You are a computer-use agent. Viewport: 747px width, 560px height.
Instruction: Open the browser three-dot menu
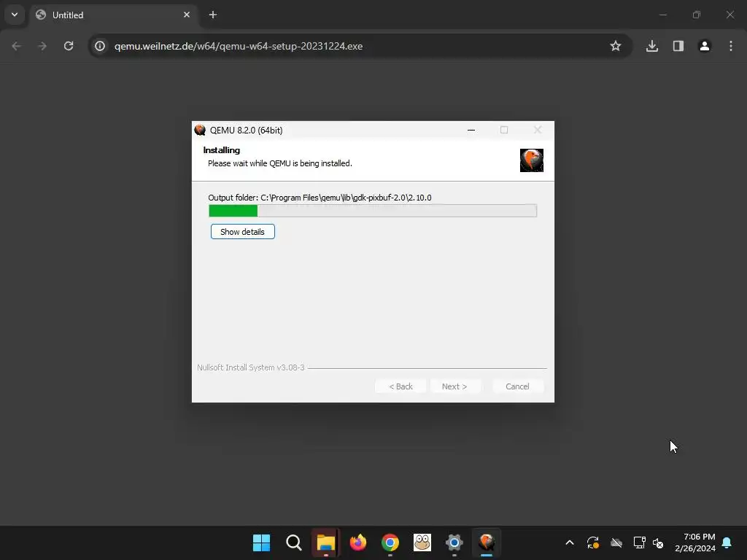point(731,46)
